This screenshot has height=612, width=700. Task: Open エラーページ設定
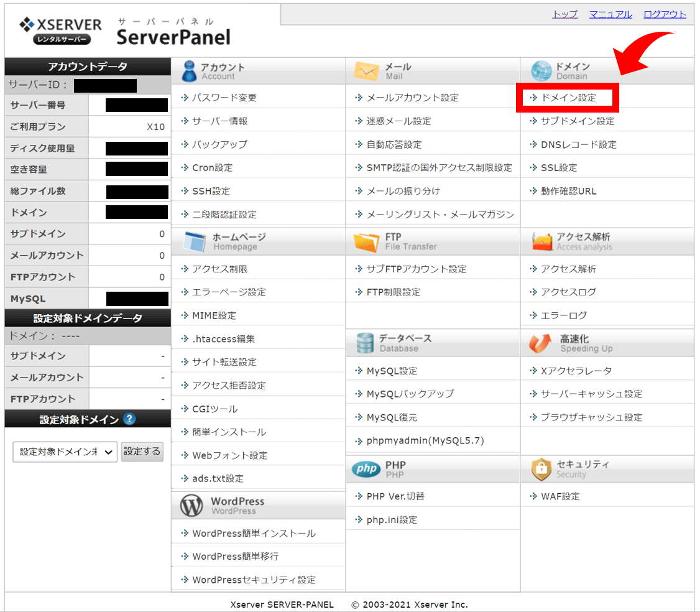click(229, 292)
